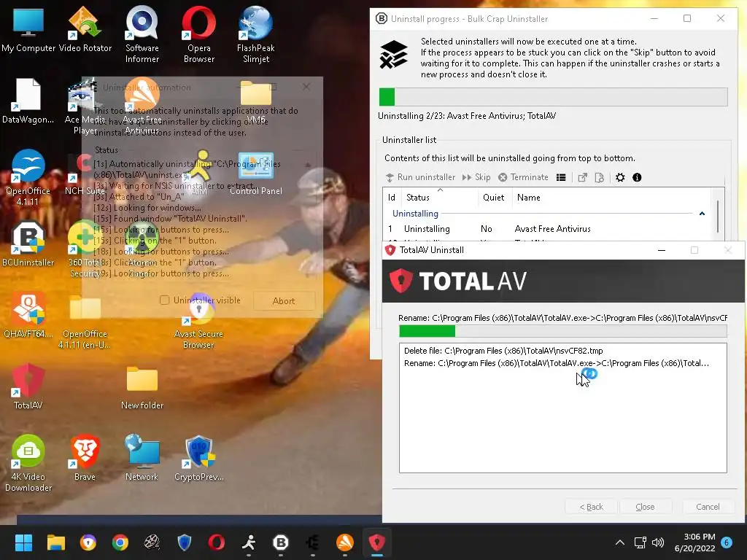Open TotalAV desktop shortcut

[28, 386]
